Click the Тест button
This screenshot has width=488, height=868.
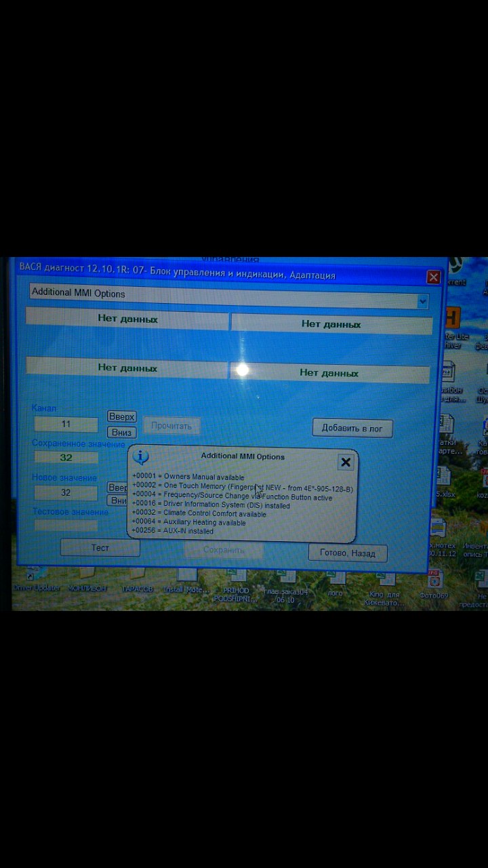[x=100, y=547]
